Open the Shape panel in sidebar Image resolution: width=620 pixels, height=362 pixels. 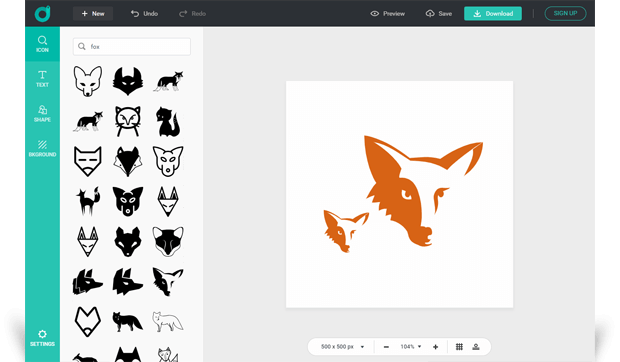pyautogui.click(x=42, y=113)
